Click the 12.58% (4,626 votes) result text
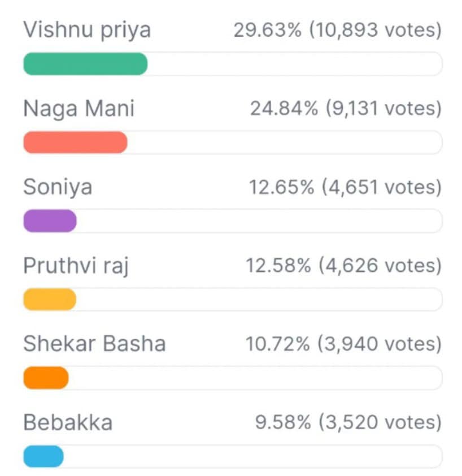Image resolution: width=462 pixels, height=476 pixels. pos(344,265)
